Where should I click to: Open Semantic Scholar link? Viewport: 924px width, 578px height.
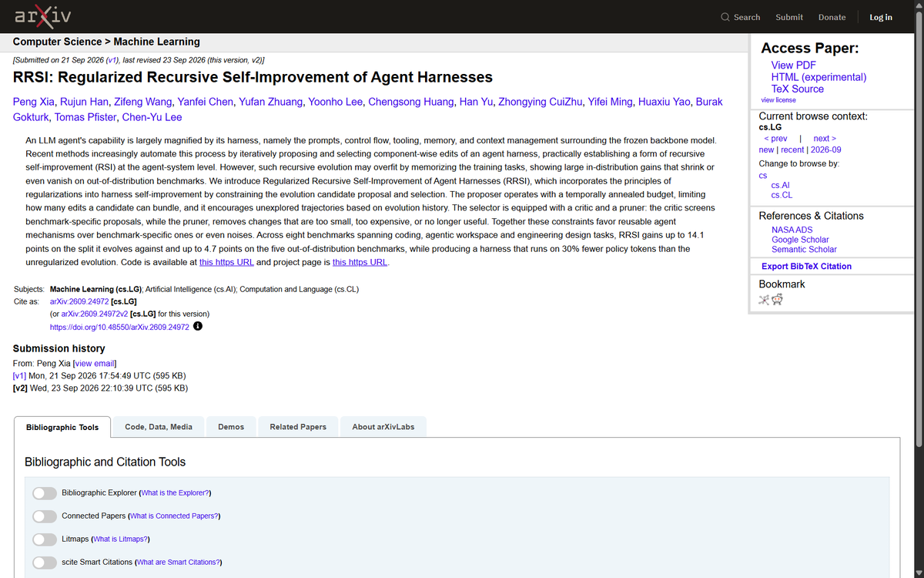804,250
